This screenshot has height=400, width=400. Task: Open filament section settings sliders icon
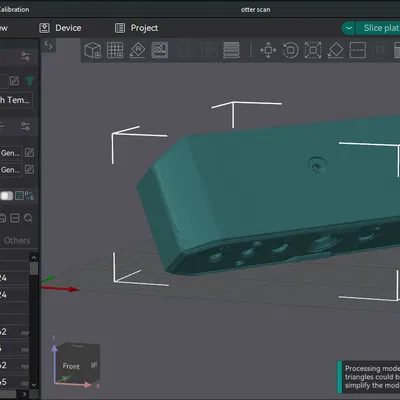[x=25, y=126]
